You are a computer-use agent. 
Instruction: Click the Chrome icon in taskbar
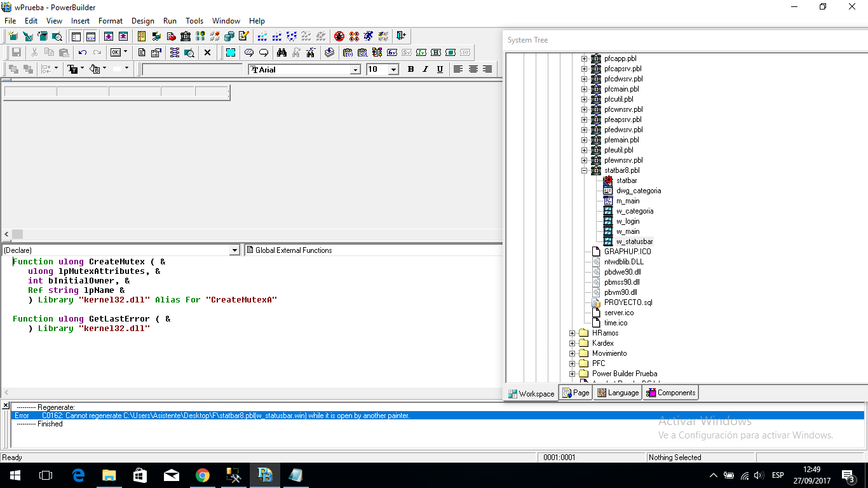203,475
